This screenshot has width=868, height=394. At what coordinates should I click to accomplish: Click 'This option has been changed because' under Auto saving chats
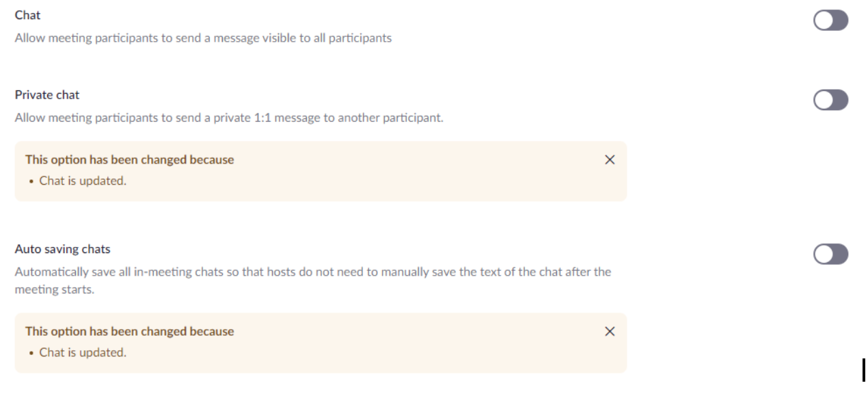[130, 332]
